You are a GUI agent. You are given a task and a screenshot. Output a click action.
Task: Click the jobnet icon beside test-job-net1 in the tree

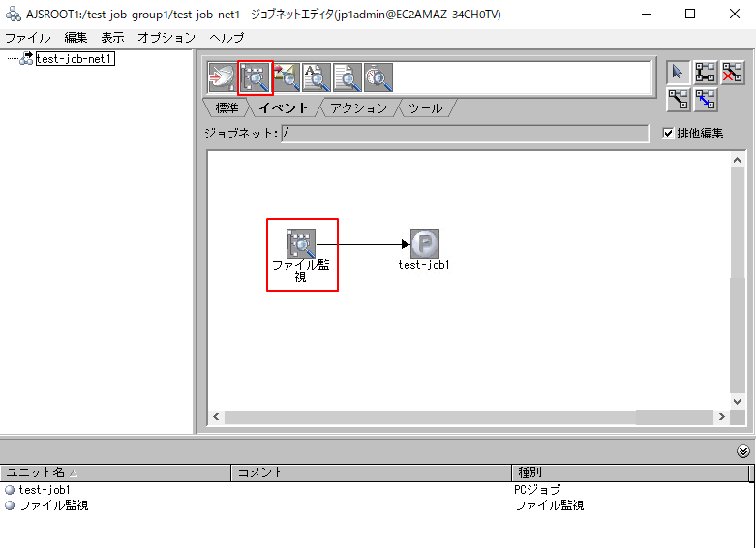[26, 59]
